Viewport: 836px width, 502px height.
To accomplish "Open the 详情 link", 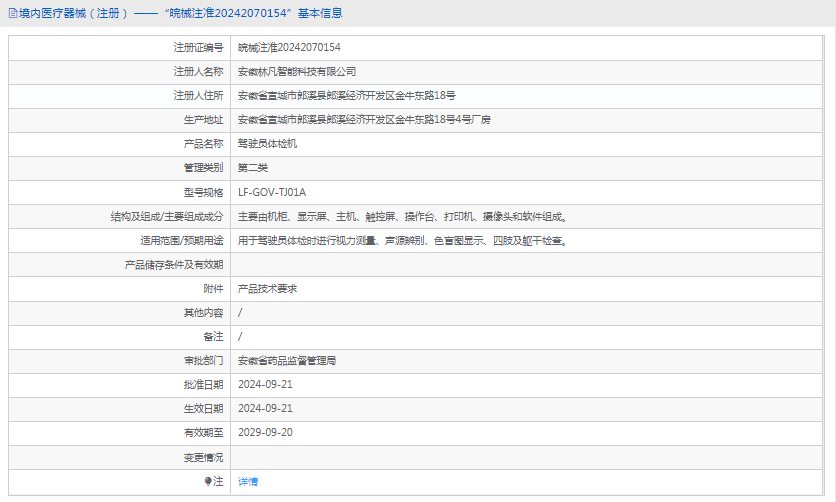I will 248,481.
